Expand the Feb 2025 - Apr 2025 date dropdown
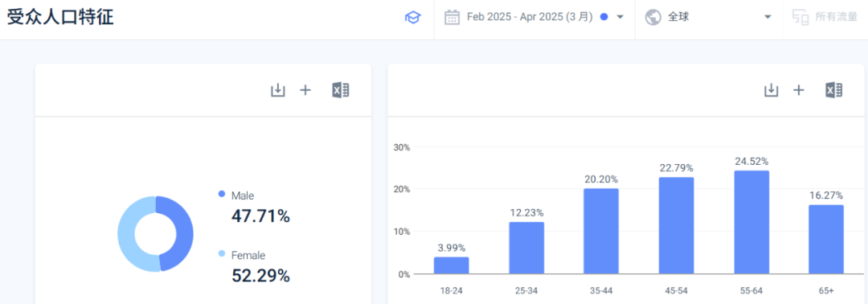The height and width of the screenshot is (304, 868). (x=620, y=17)
